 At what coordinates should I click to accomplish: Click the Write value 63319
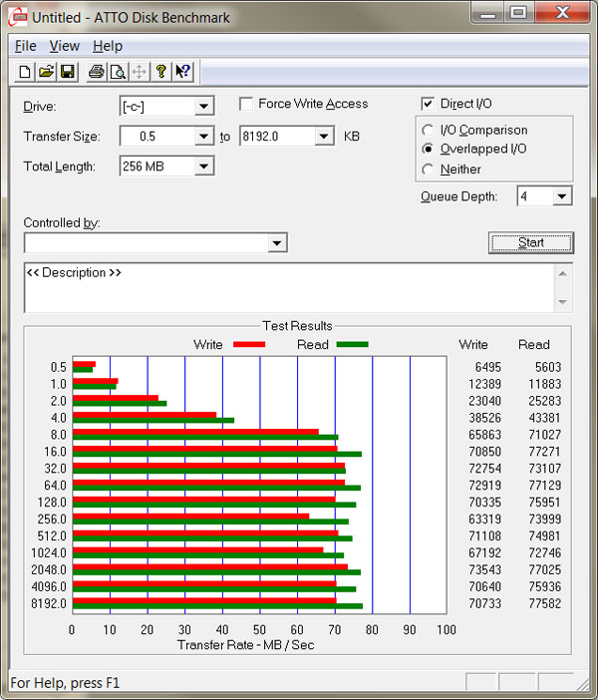484,519
